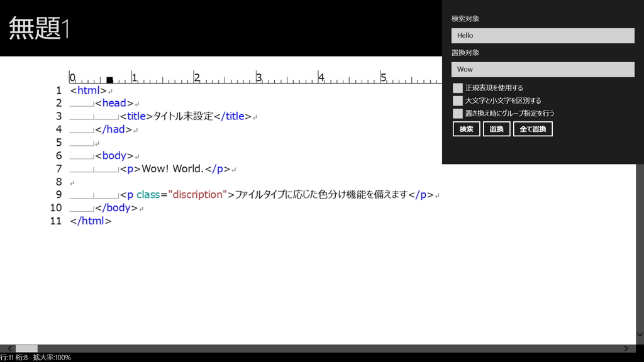The width and height of the screenshot is (644, 362).
Task: Click the cursor position indicator 行:11 桁:8
Action: pos(16,358)
